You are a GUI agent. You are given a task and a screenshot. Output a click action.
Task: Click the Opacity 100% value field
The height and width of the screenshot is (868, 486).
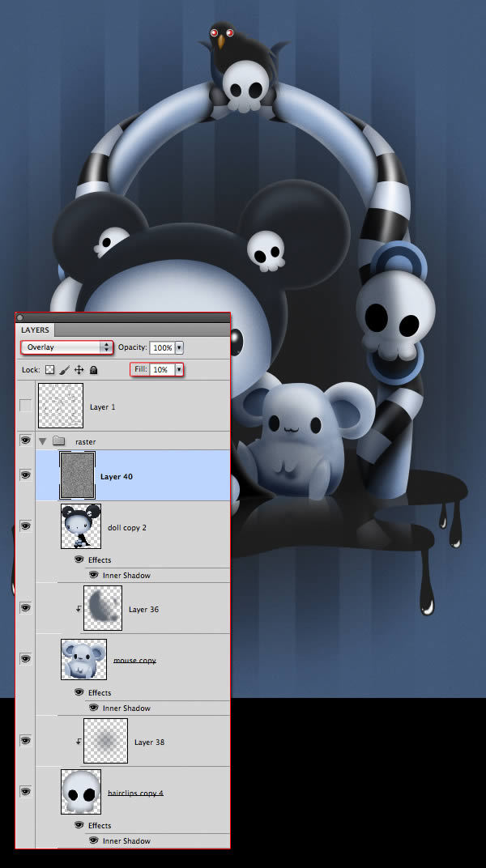[162, 347]
